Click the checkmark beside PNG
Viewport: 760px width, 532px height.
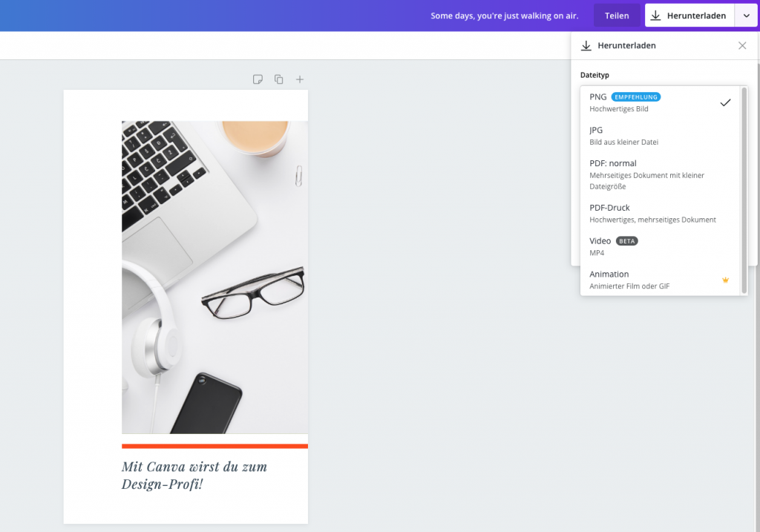[x=725, y=102]
